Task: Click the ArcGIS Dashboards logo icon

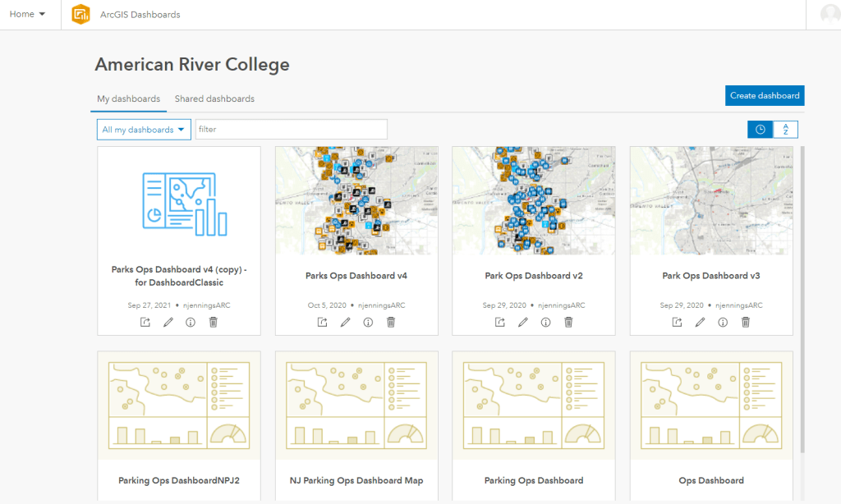Action: pos(80,15)
